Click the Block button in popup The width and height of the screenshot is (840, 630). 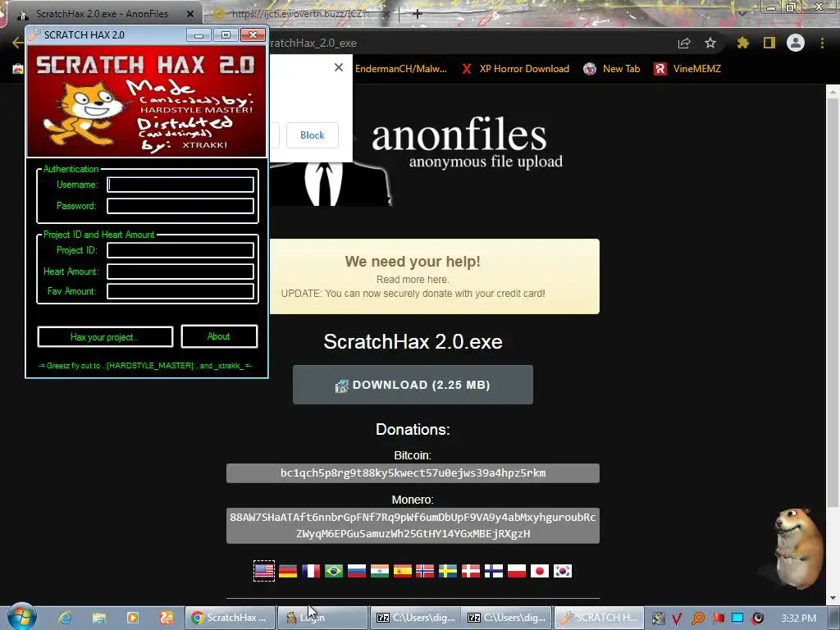pyautogui.click(x=313, y=135)
